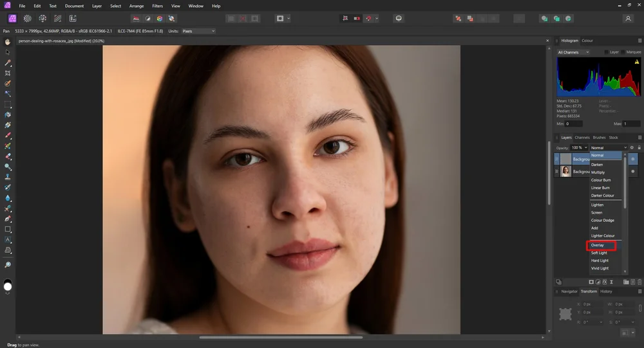Switch to the Colour tab
The width and height of the screenshot is (644, 348).
587,41
